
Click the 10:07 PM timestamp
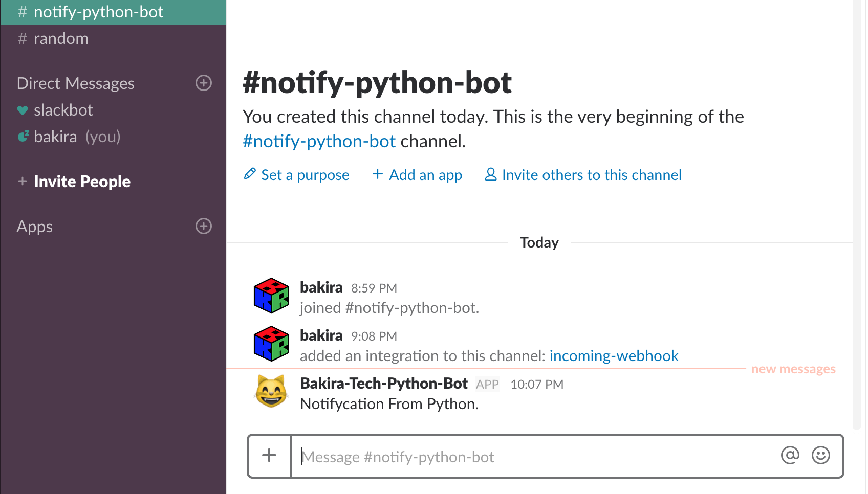[x=536, y=385]
